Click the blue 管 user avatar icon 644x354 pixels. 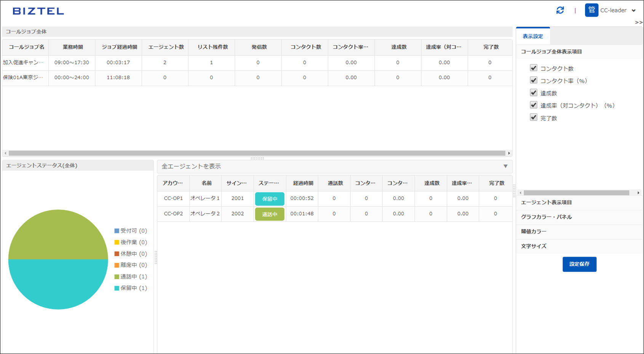[591, 10]
